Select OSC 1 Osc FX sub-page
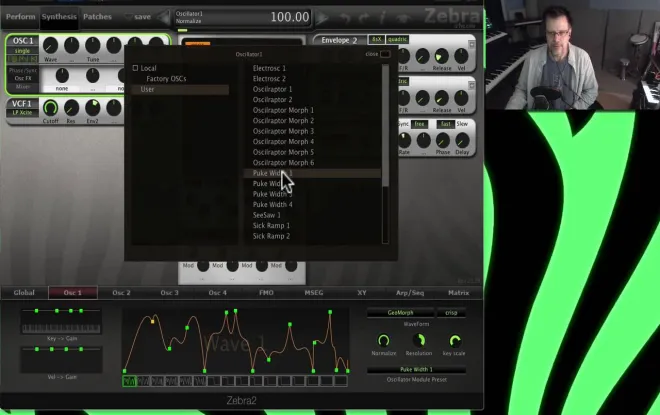The width and height of the screenshot is (660, 415). click(23, 78)
